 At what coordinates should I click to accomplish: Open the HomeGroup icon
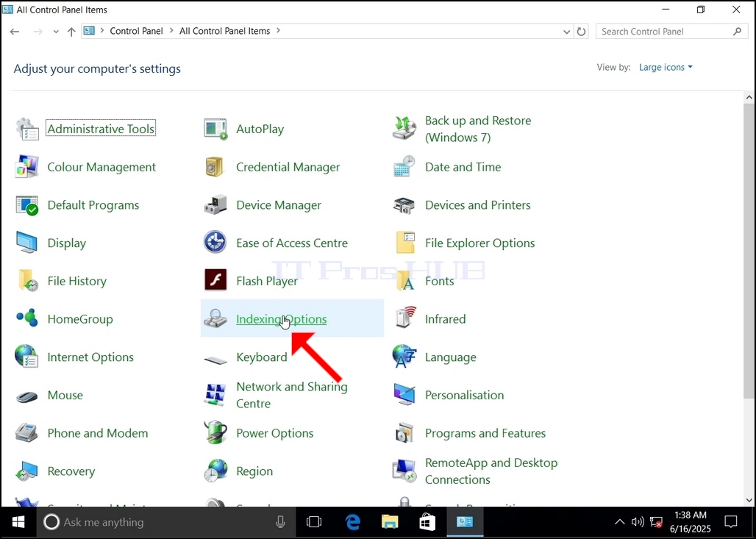(x=27, y=318)
